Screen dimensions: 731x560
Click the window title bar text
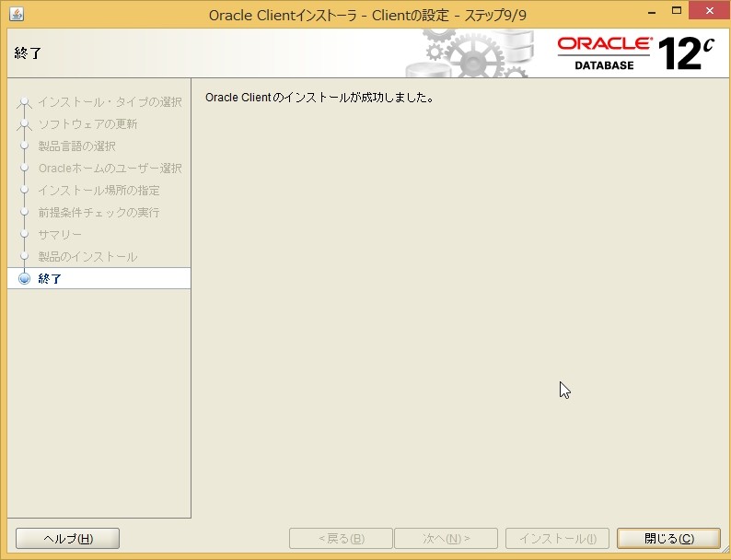[x=367, y=16]
